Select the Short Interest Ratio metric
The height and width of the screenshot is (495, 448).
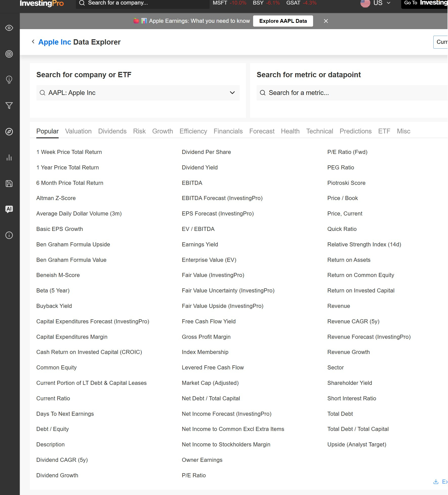point(352,398)
